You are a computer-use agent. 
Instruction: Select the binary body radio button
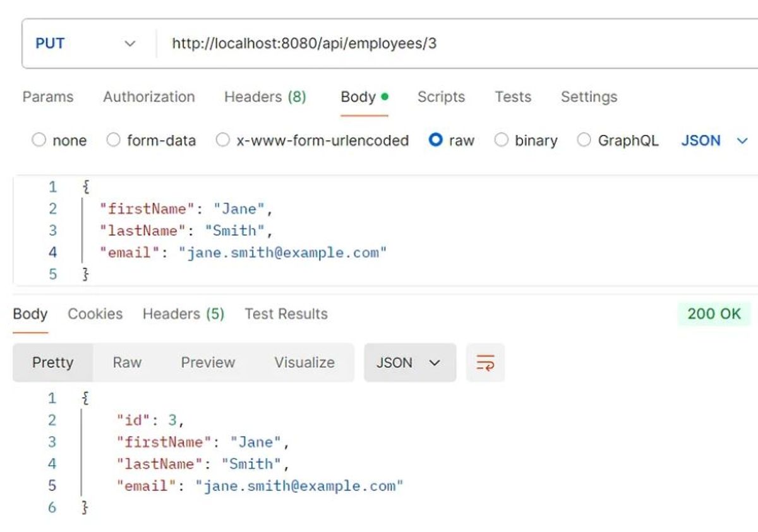[502, 140]
